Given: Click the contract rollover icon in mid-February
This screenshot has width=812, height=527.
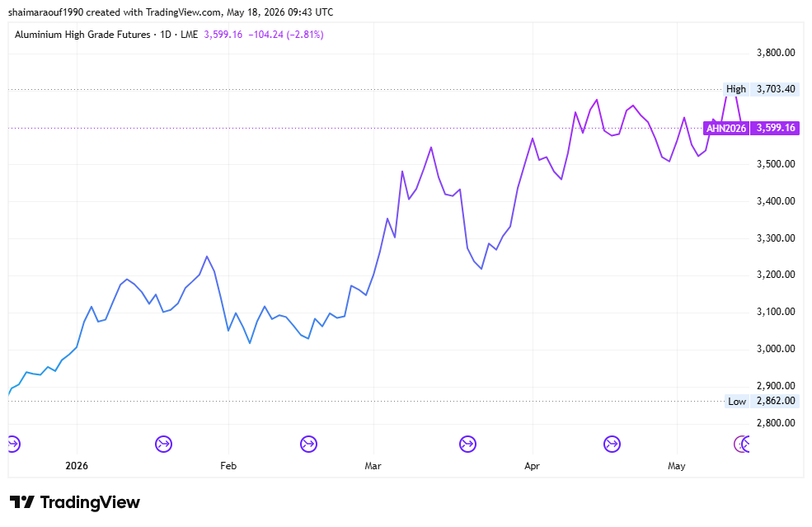Looking at the screenshot, I should (308, 444).
